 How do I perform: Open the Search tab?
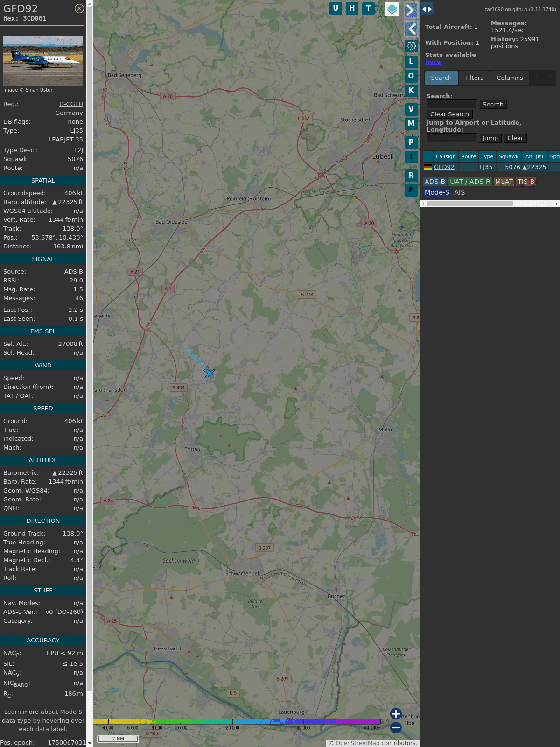pyautogui.click(x=441, y=78)
